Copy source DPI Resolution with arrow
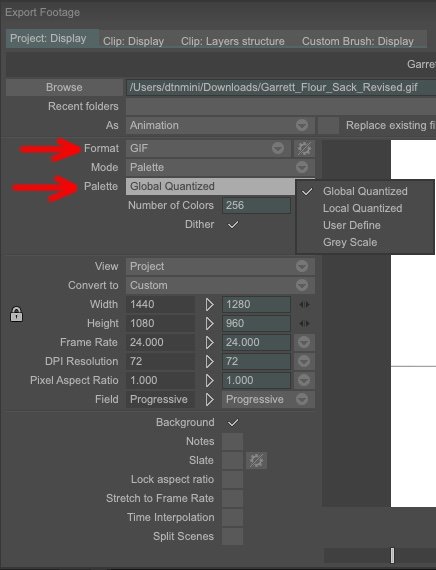The height and width of the screenshot is (570, 436). 209,361
